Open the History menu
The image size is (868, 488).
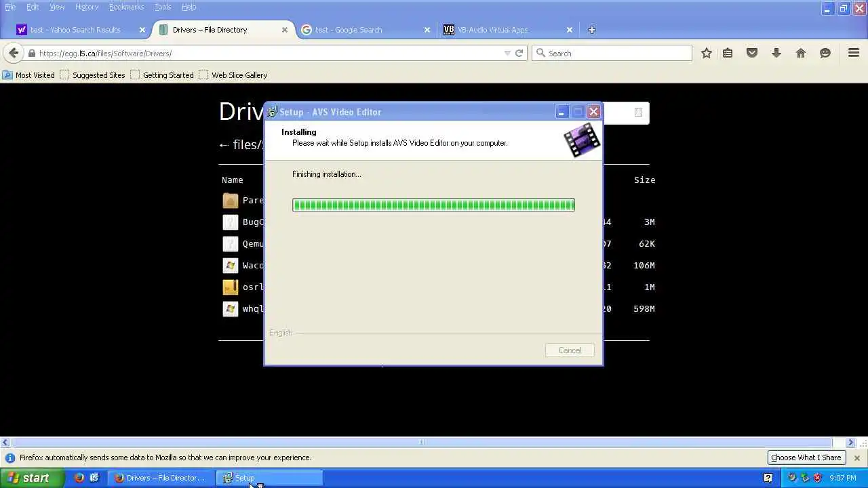[x=87, y=7]
